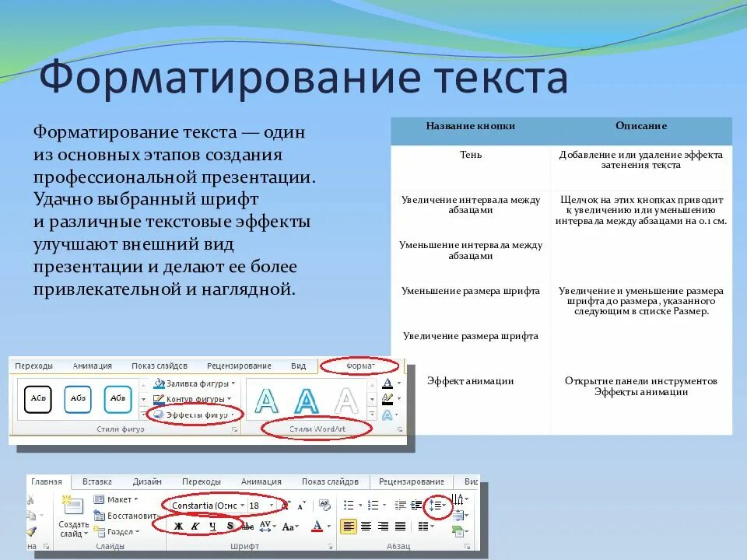Click the Восстановить reset button

pyautogui.click(x=126, y=516)
